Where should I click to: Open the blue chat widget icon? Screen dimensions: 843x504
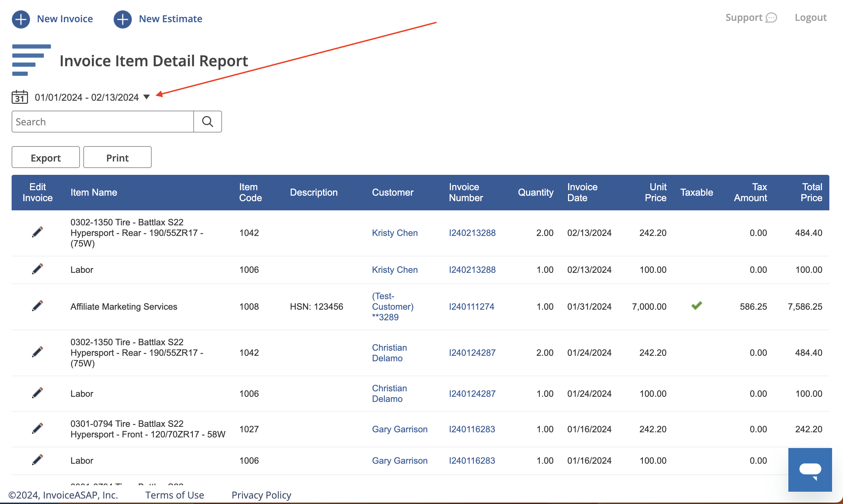pos(810,470)
